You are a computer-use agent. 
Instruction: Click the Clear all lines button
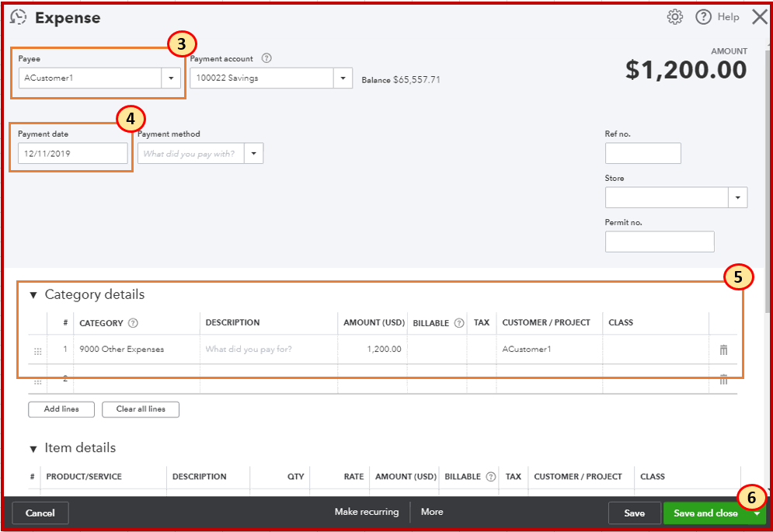point(141,409)
